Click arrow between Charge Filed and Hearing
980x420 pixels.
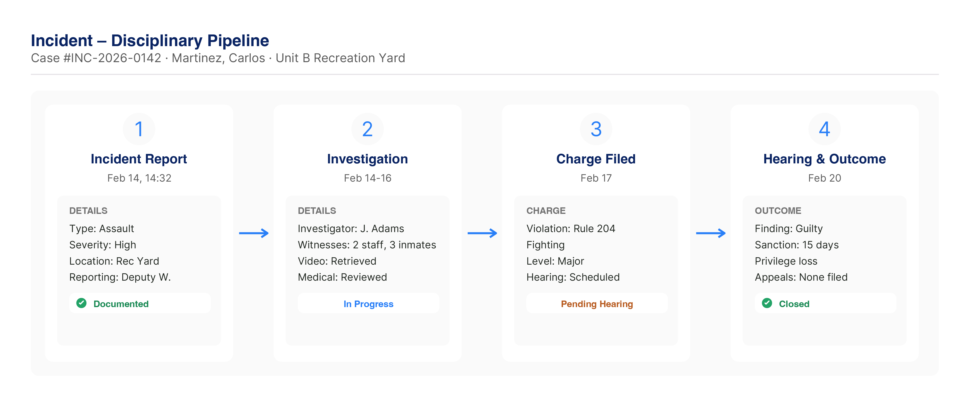point(711,233)
